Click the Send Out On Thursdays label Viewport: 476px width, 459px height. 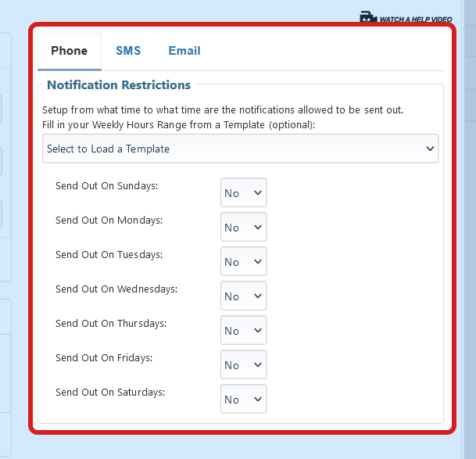tap(111, 324)
